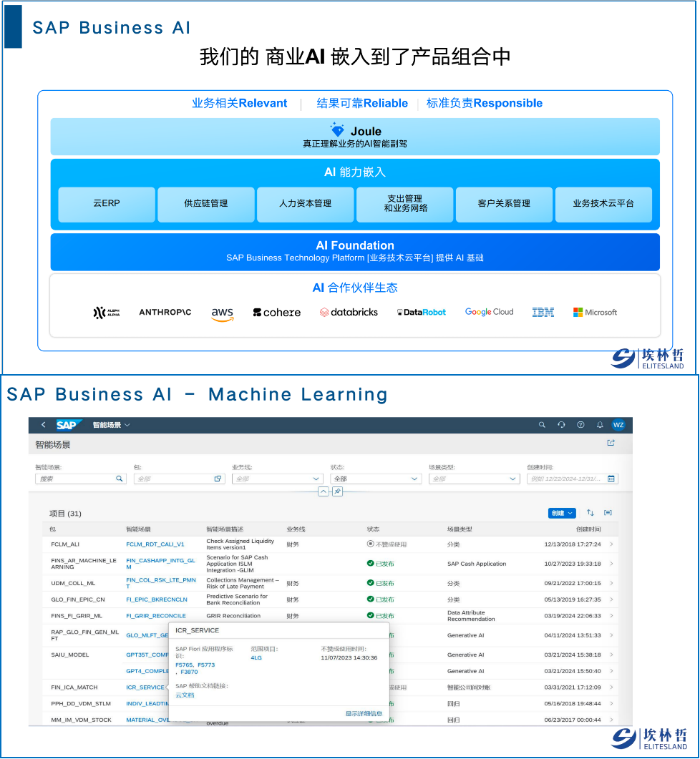Viewport: 700px width, 759px height.
Task: Click the 智能场景 search input field
Action: pyautogui.click(x=75, y=479)
